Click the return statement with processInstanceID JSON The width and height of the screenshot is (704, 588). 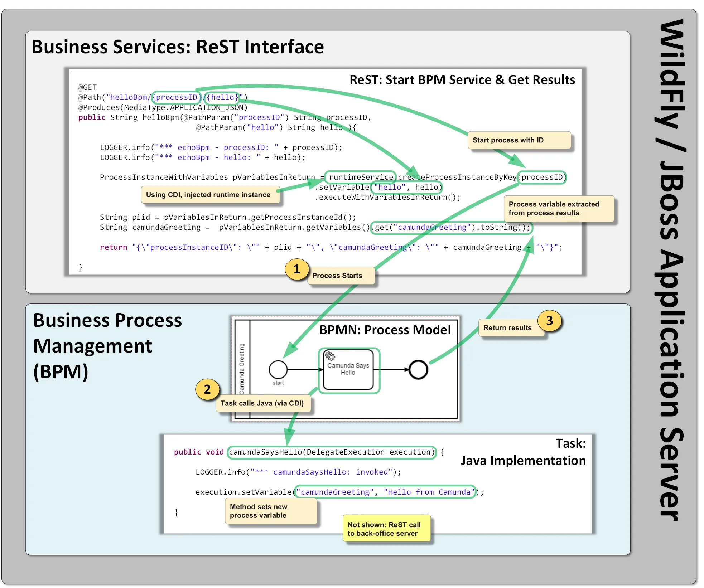pos(331,247)
